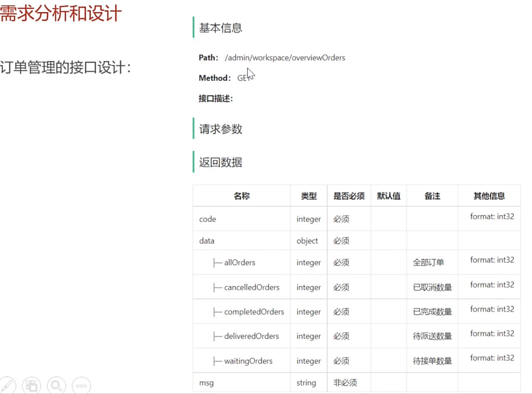Click the 基本信息 section heading
The image size is (532, 394).
pos(220,28)
